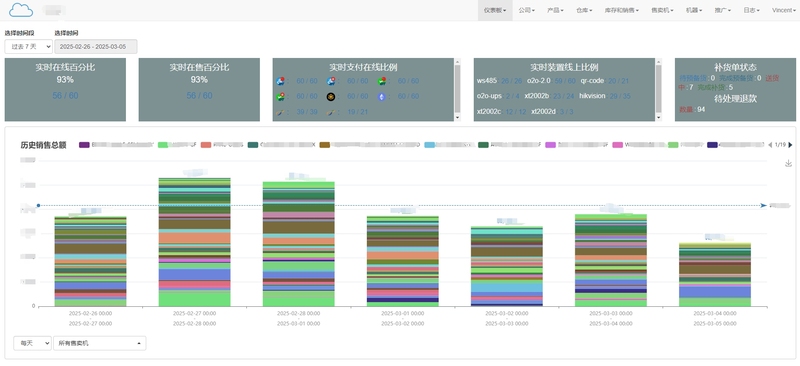The image size is (800, 366).
Task: Click the date range input field
Action: (96, 46)
